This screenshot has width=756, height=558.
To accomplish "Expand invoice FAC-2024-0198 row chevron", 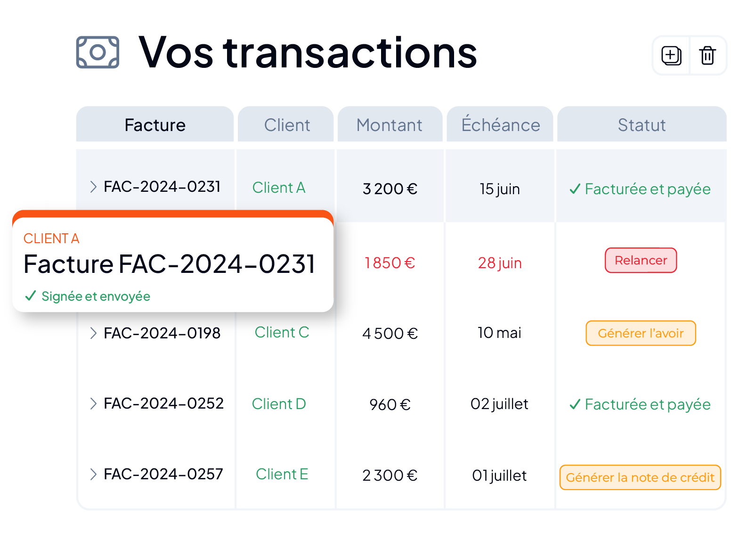I will pyautogui.click(x=93, y=333).
